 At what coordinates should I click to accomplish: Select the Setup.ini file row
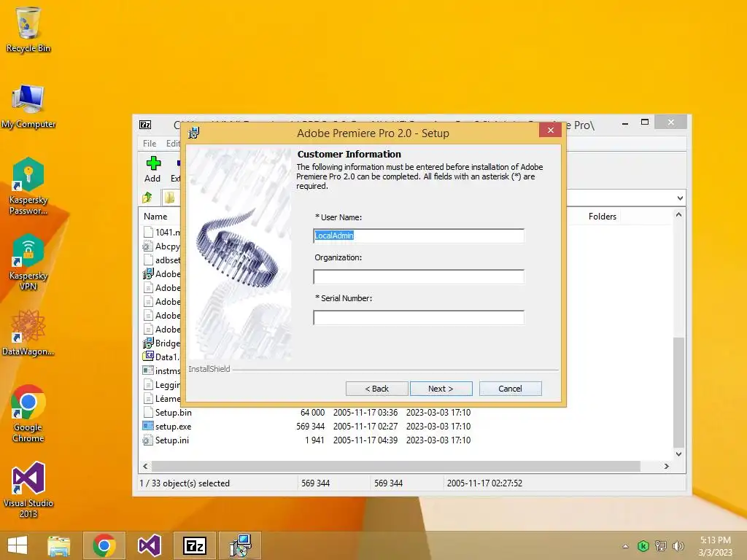click(306, 440)
